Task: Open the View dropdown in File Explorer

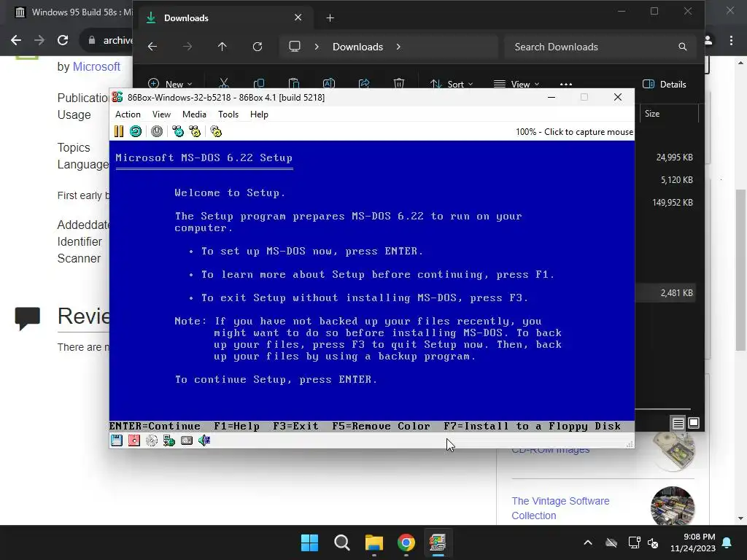Action: click(516, 84)
